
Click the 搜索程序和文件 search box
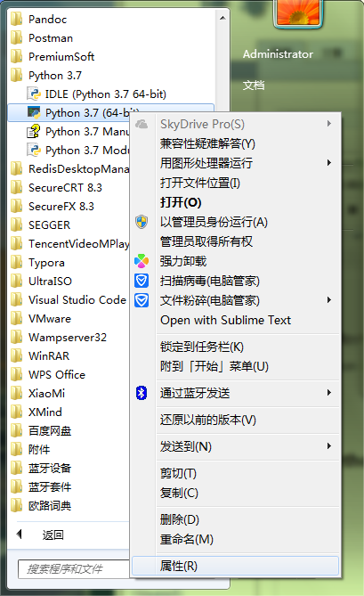[x=74, y=568]
